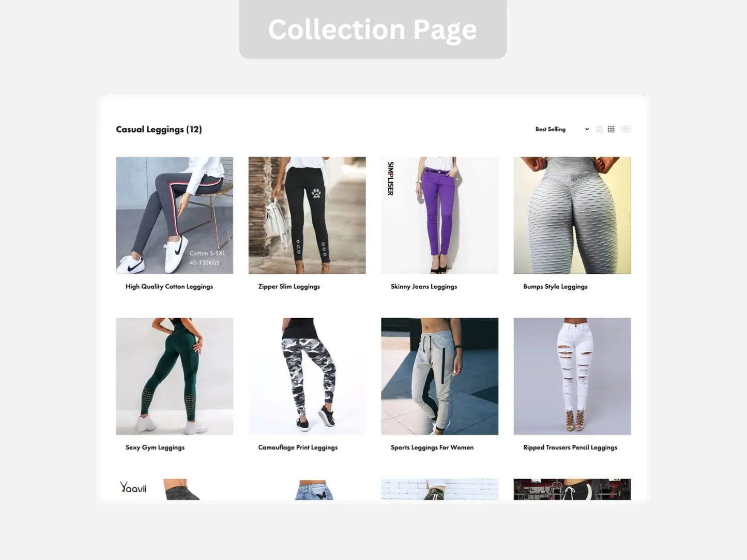Click the chevron beside Best Selling
The height and width of the screenshot is (560, 747).
point(587,129)
